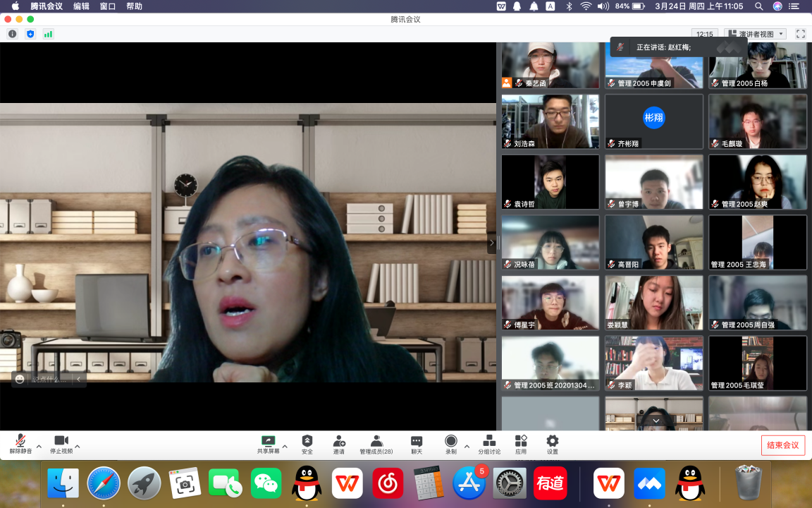This screenshot has height=508, width=812.
Task: Open the 帮助 menu in menu bar
Action: (134, 6)
